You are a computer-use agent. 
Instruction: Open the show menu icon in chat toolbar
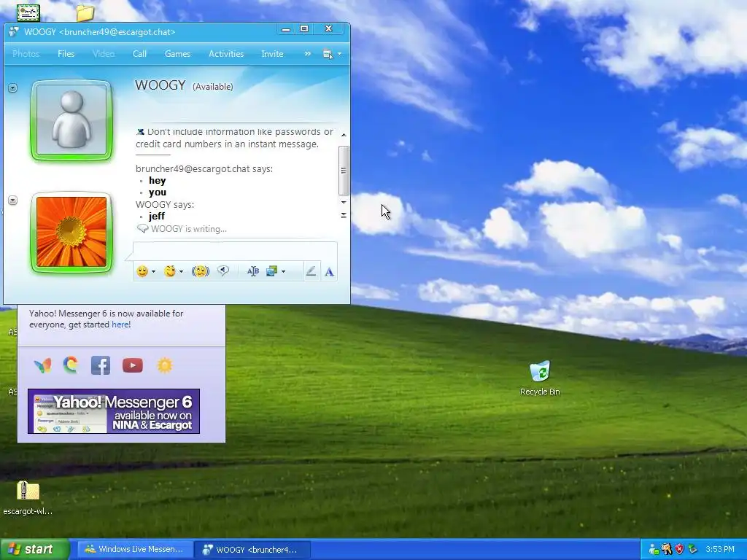click(x=328, y=54)
